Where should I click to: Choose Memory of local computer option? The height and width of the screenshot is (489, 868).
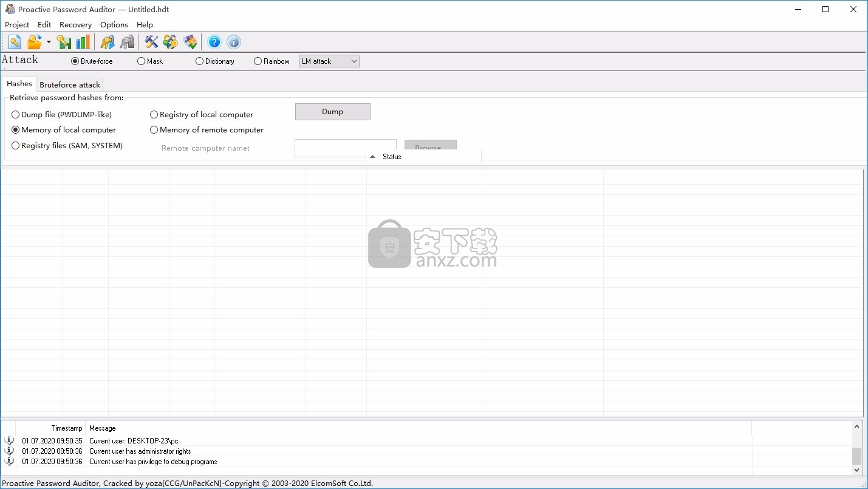[x=64, y=129]
